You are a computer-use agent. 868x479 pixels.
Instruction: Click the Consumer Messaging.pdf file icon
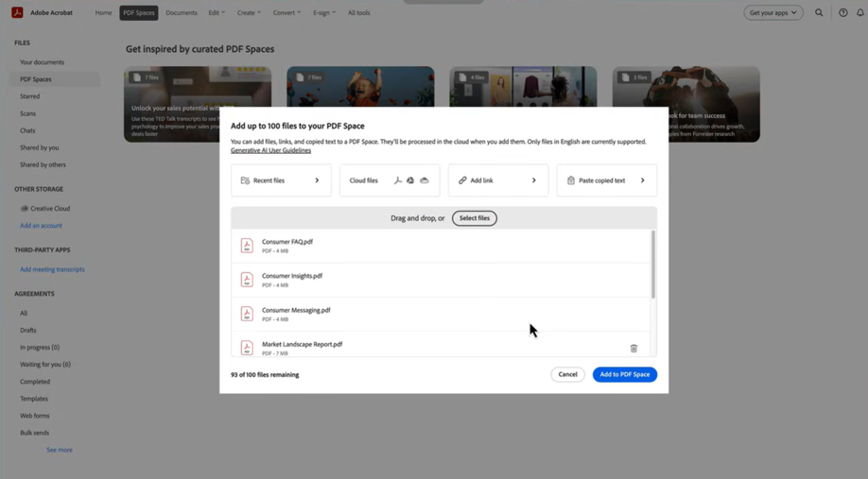[x=247, y=314]
